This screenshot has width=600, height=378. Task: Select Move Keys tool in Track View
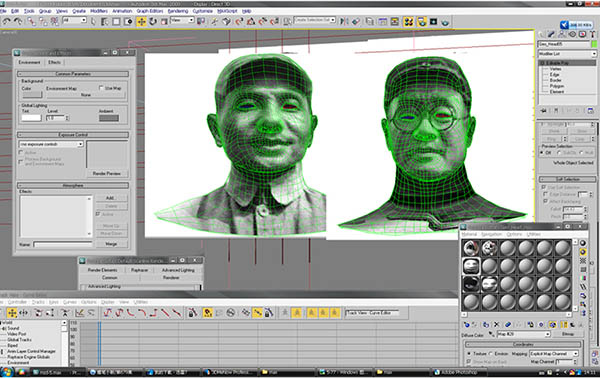click(12, 313)
